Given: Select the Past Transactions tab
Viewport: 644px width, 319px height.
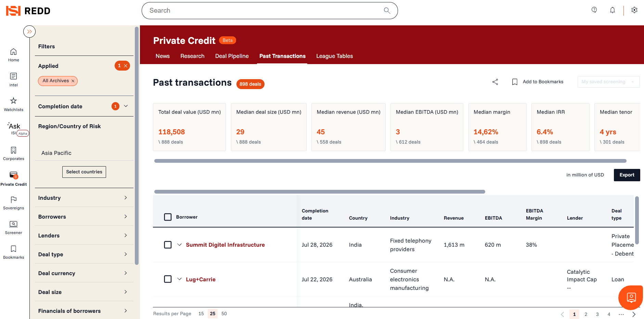Looking at the screenshot, I should pyautogui.click(x=282, y=56).
